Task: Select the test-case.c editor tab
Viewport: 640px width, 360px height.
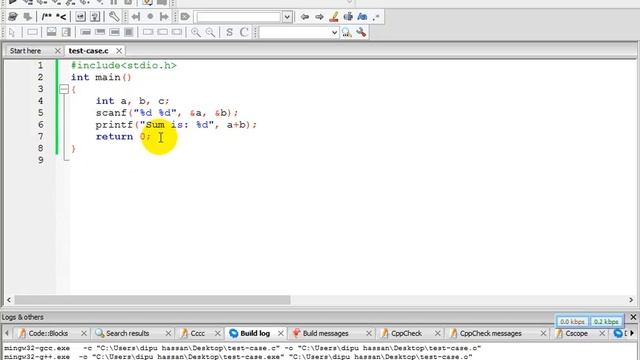Action: 89,51
